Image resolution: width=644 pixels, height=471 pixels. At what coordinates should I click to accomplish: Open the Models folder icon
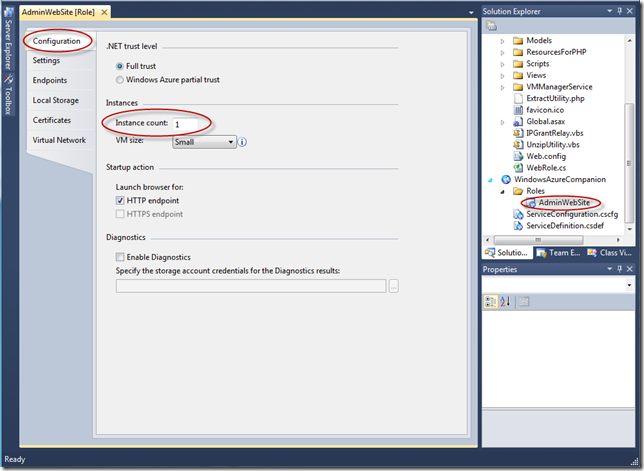click(518, 40)
